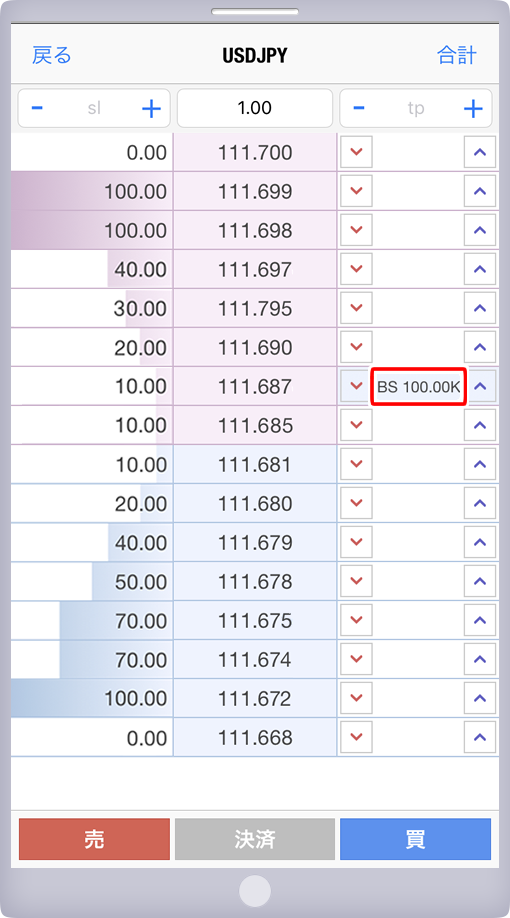Decrease the tp value with minus
Image resolution: width=510 pixels, height=918 pixels.
(x=360, y=108)
